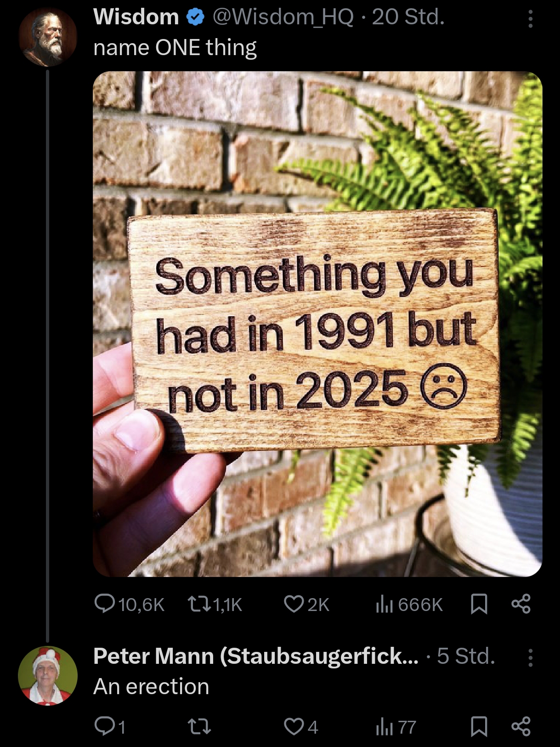Repost Peter Mann's reply

pyautogui.click(x=199, y=727)
